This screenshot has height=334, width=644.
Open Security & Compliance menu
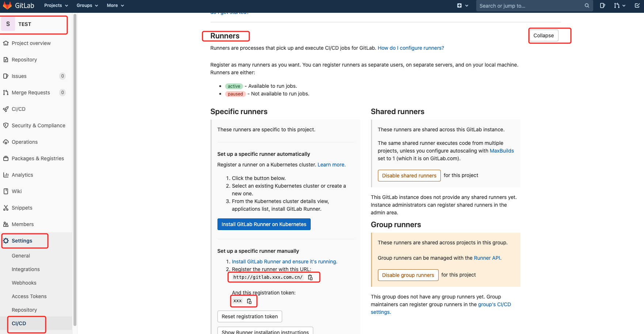38,125
